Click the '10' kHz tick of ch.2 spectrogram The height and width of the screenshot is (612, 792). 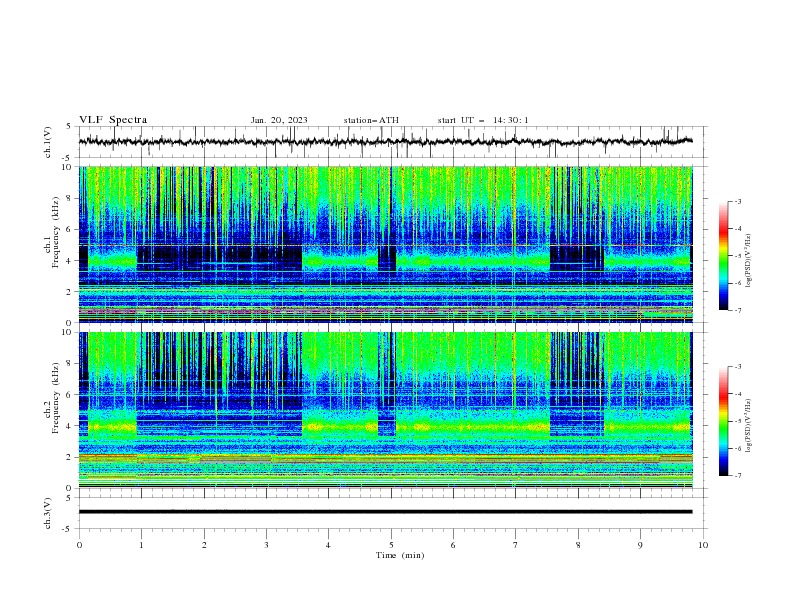pyautogui.click(x=69, y=332)
